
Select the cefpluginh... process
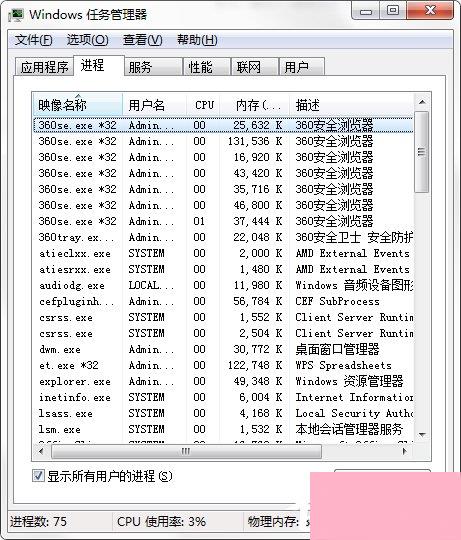point(223,301)
